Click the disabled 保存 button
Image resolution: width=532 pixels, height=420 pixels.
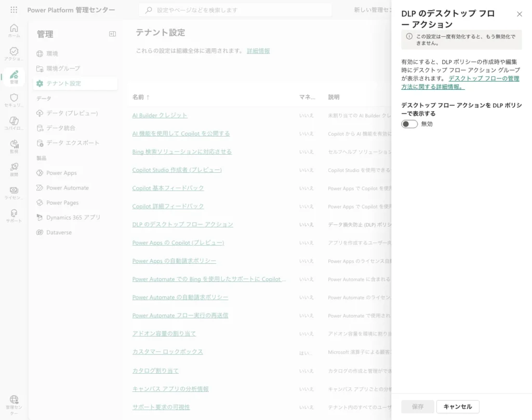click(418, 407)
